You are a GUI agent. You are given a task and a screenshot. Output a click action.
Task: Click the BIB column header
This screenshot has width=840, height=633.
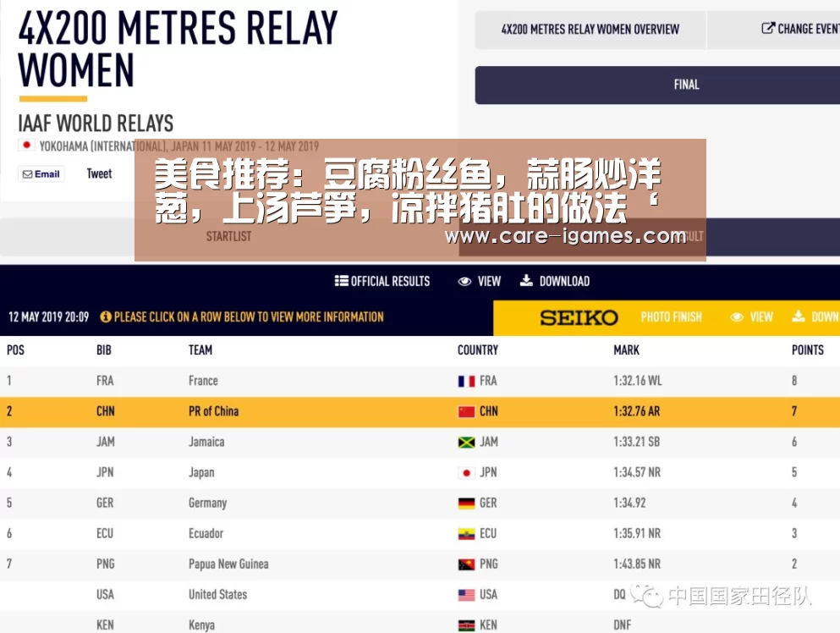(x=104, y=350)
